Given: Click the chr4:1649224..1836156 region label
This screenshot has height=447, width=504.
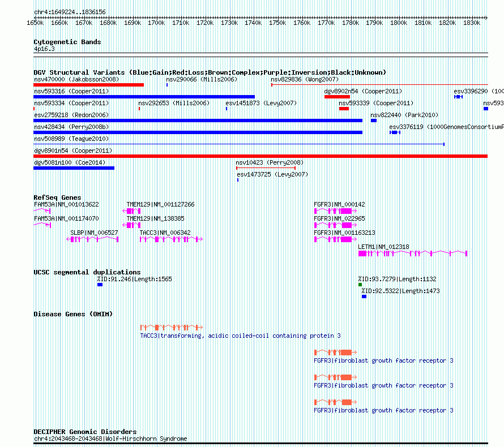Looking at the screenshot, I should click(x=70, y=12).
